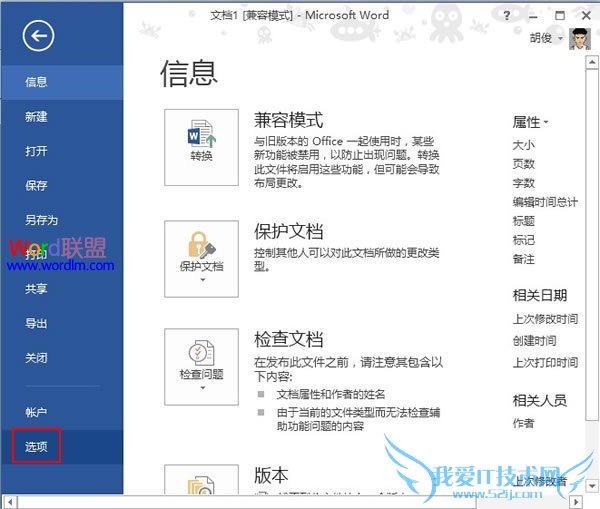This screenshot has height=509, width=600.
Task: Choose 关闭 (Close) in the sidebar
Action: point(62,358)
